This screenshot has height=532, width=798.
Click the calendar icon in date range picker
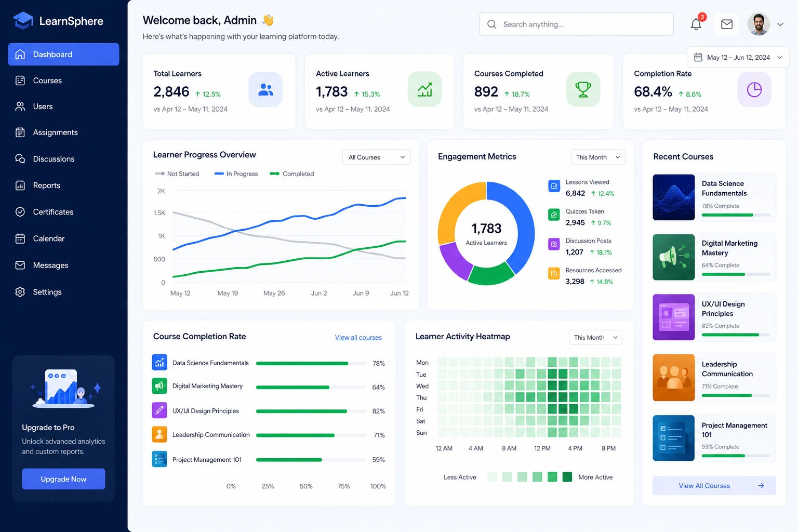coord(698,57)
